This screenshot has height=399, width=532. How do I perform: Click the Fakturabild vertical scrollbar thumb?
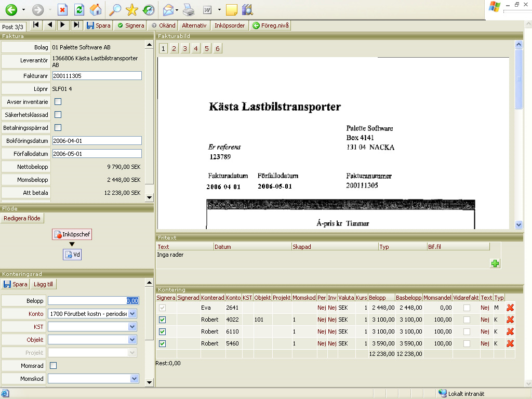(518, 79)
